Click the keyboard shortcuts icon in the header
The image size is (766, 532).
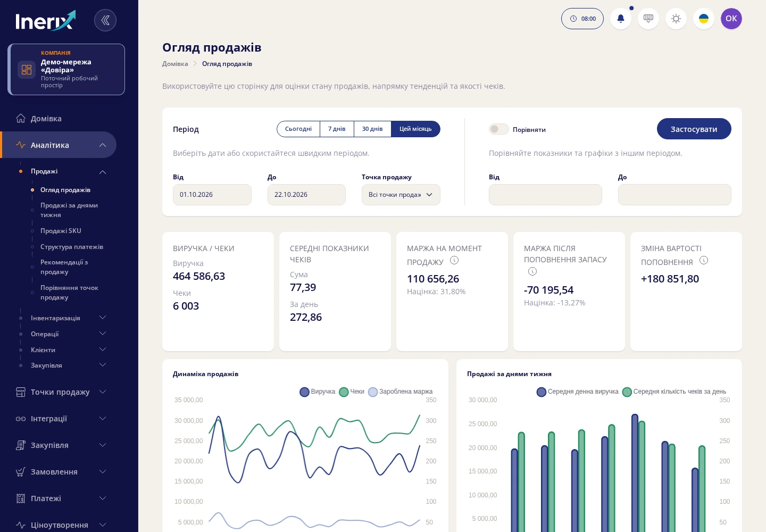click(x=648, y=19)
